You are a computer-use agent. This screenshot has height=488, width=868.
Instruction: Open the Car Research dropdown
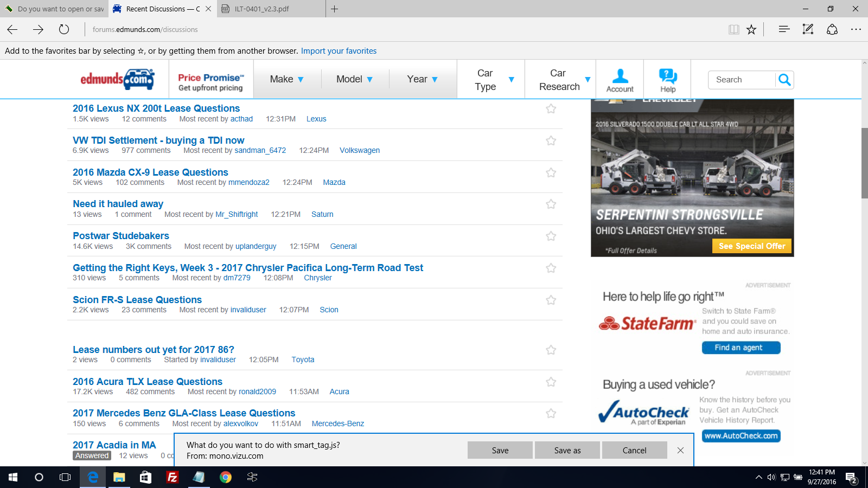tap(560, 80)
